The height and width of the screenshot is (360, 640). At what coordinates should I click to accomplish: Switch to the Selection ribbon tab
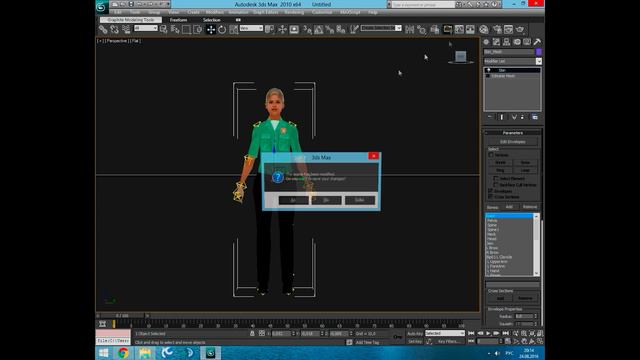point(211,20)
